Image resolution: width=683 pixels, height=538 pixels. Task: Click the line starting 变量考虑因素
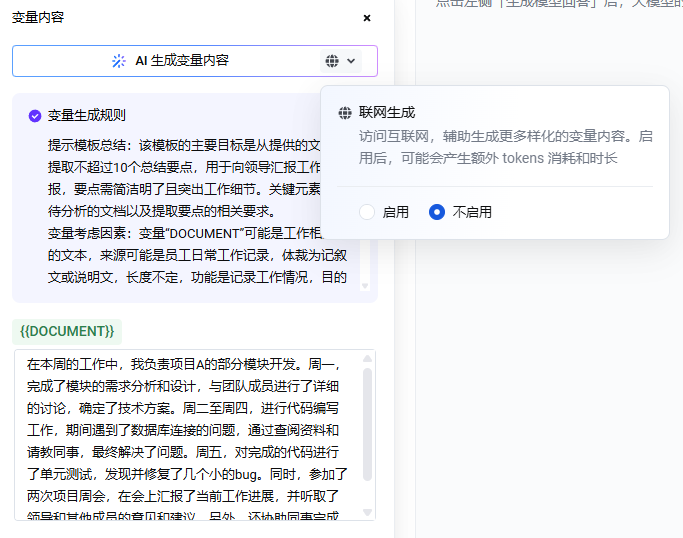[185, 233]
